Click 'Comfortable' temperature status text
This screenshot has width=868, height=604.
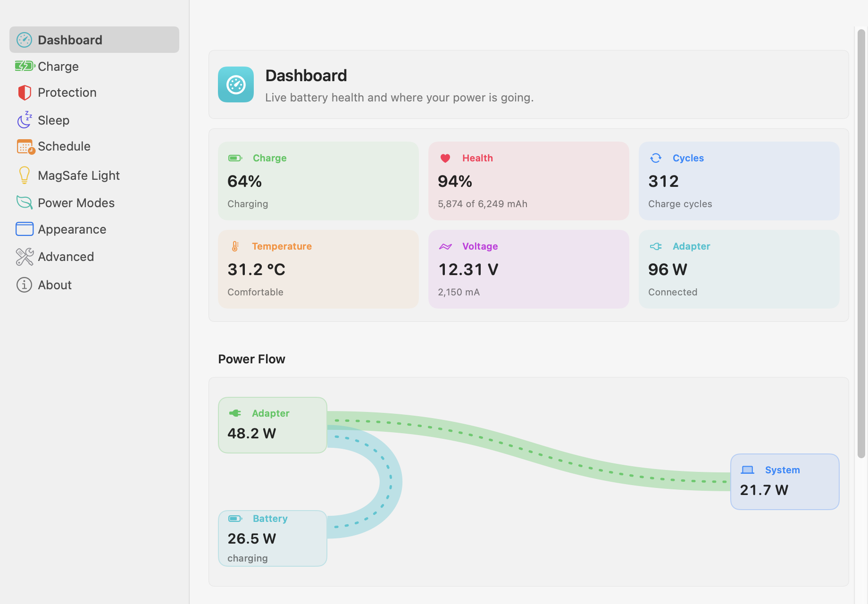click(255, 292)
